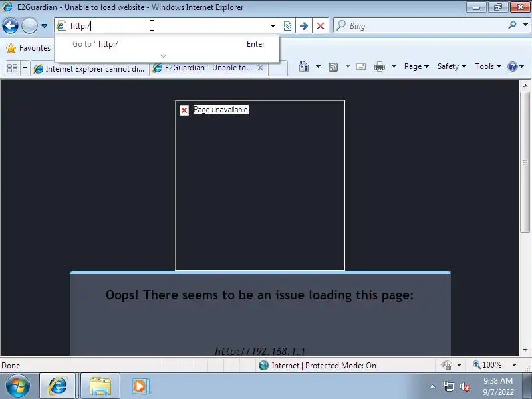Close the E2Guardian tab
Screen dimensions: 532x399
coord(260,68)
